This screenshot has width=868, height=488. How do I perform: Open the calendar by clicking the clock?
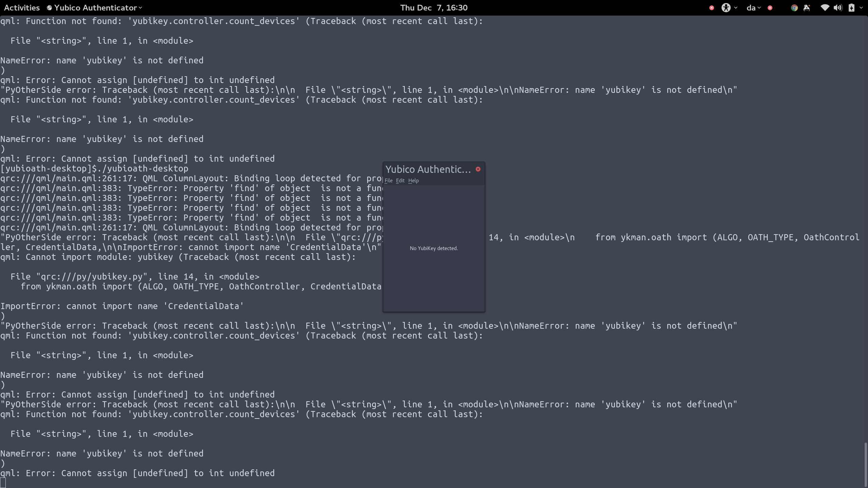point(434,7)
